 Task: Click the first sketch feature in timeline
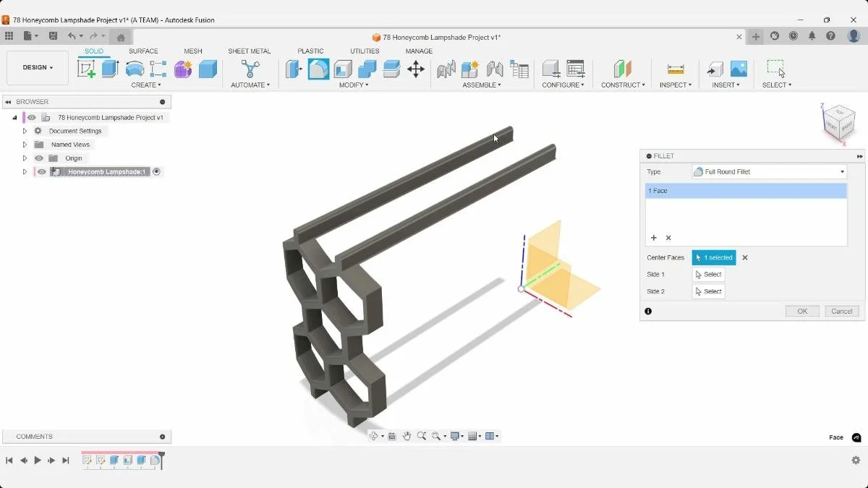[88, 461]
